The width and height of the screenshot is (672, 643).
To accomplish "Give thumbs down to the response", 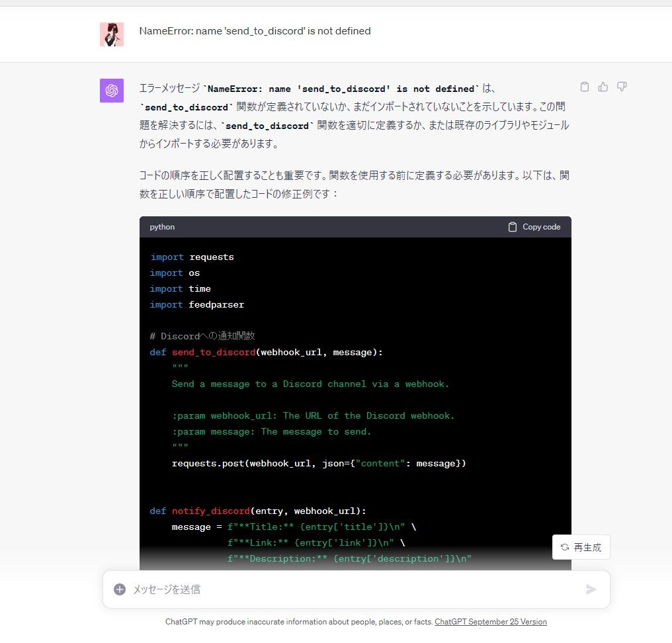I will 622,87.
